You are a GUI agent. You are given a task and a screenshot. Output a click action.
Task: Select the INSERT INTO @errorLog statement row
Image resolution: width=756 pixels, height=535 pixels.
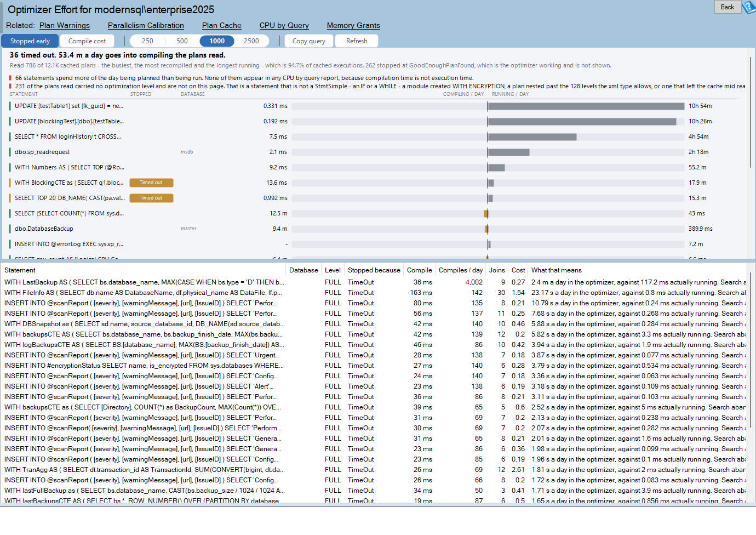coord(374,244)
